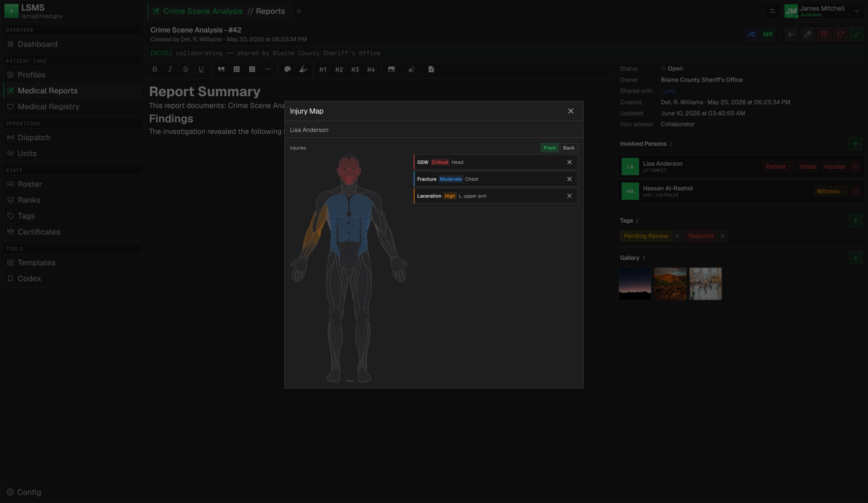Viewport: 868px width, 503px height.
Task: Open Dashboard in sidebar
Action: (72, 44)
